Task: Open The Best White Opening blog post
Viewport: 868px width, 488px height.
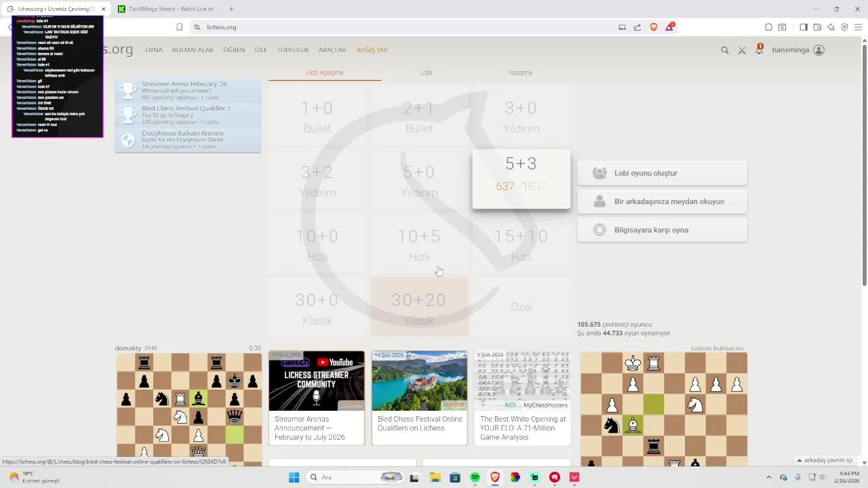Action: click(x=522, y=398)
